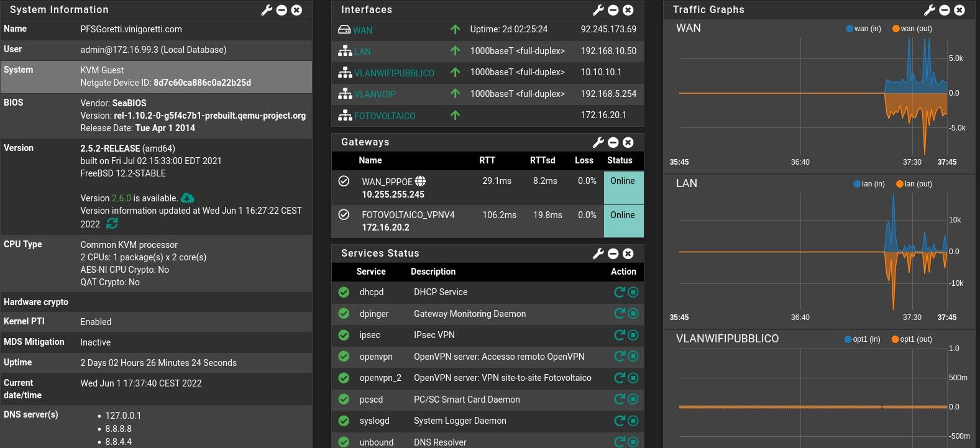Open Gateways widget wrench settings
The width and height of the screenshot is (980, 448).
[x=598, y=142]
